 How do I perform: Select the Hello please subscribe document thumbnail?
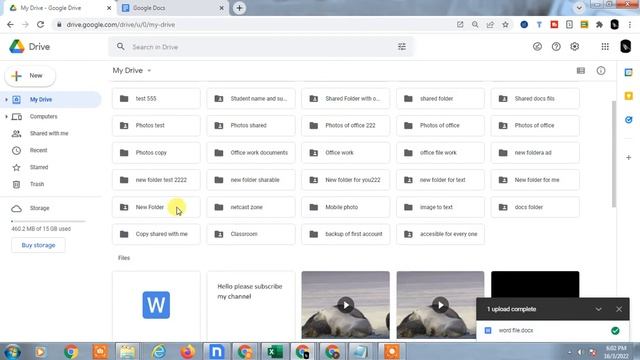pyautogui.click(x=251, y=305)
